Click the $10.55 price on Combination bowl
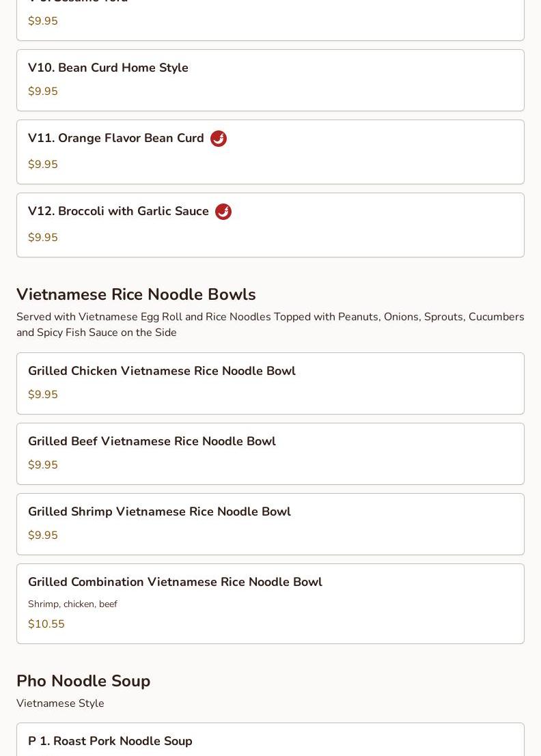 [46, 624]
